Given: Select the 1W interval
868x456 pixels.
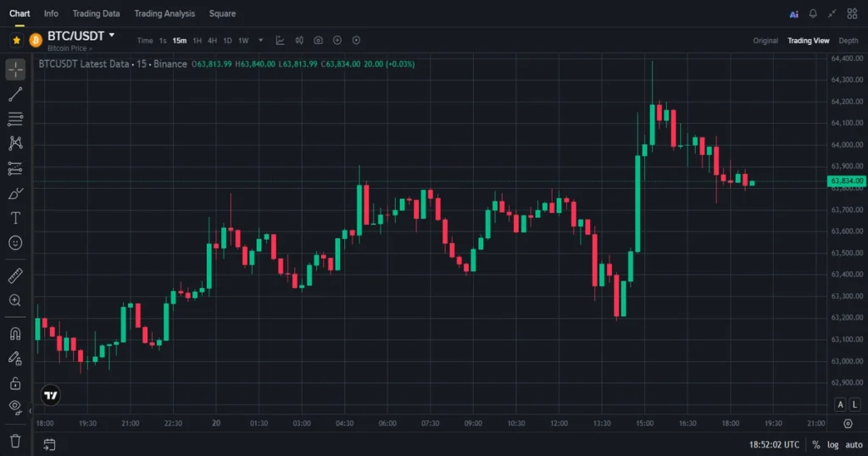Looking at the screenshot, I should (x=243, y=41).
